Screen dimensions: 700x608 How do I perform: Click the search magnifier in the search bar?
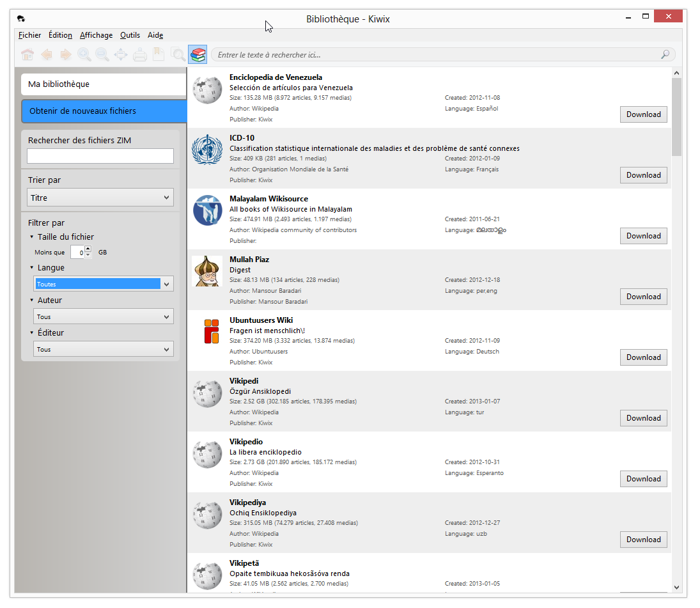665,54
